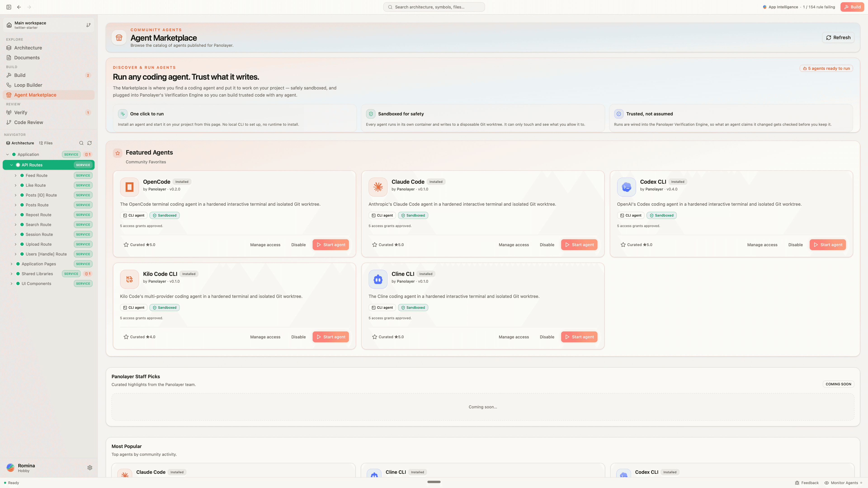Select the Upload Route tree row
868x488 pixels.
pos(49,244)
